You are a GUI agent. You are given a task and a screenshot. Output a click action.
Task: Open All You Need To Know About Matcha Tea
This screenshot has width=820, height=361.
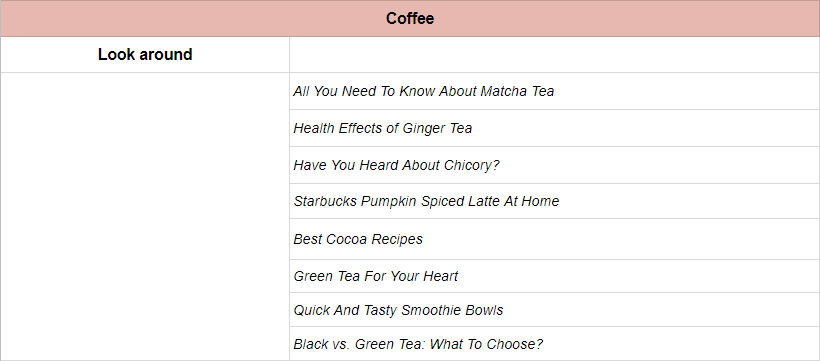[424, 91]
